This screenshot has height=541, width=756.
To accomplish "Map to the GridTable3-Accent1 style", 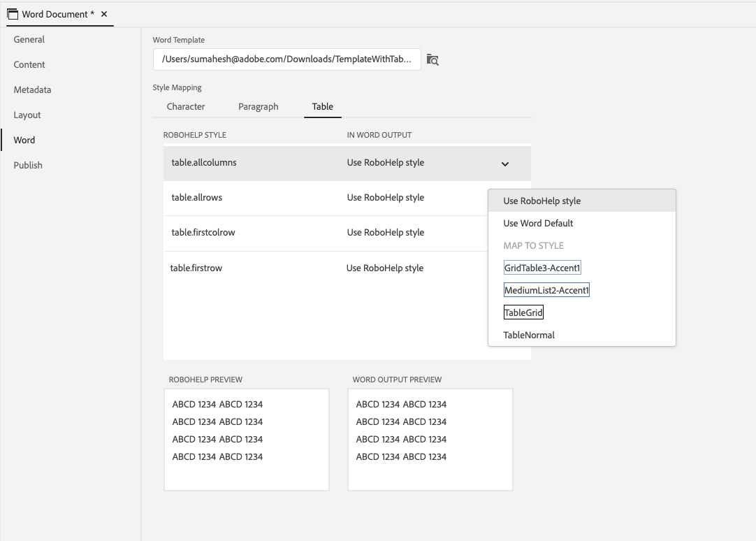I will pos(542,268).
